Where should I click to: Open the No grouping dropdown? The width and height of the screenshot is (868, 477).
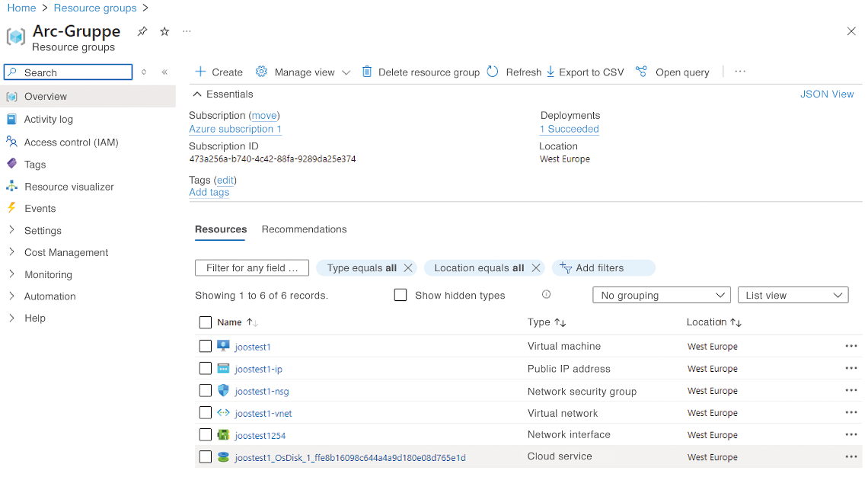click(662, 296)
